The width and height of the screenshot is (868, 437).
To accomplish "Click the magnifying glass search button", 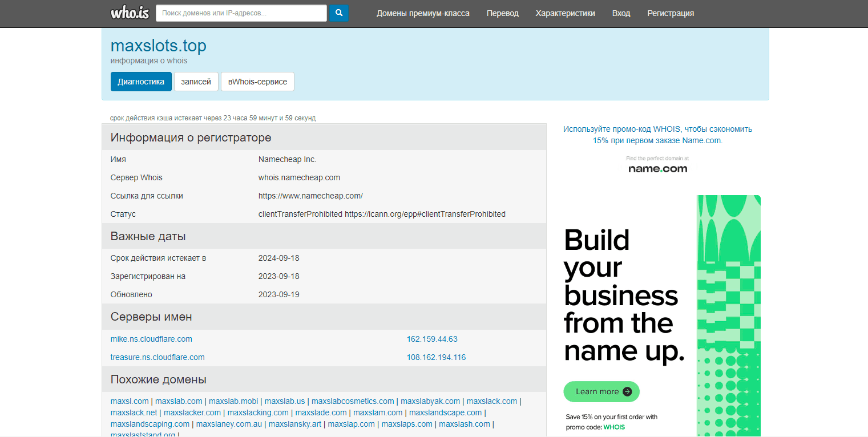I will click(x=339, y=13).
